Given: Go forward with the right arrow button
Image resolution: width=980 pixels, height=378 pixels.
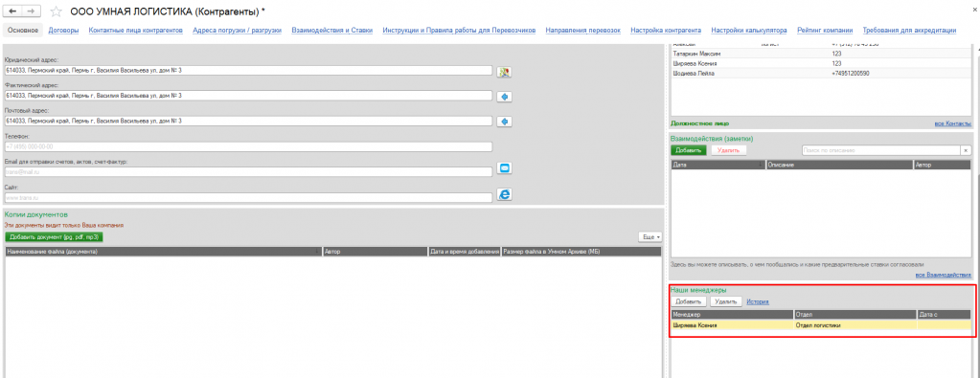Looking at the screenshot, I should pyautogui.click(x=32, y=11).
